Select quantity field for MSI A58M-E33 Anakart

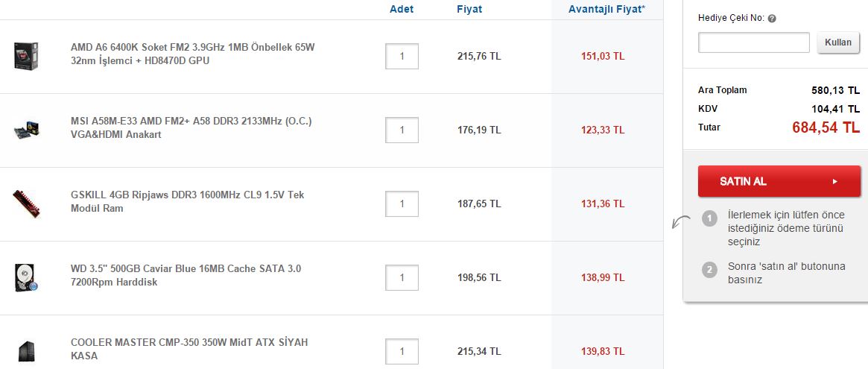click(402, 130)
